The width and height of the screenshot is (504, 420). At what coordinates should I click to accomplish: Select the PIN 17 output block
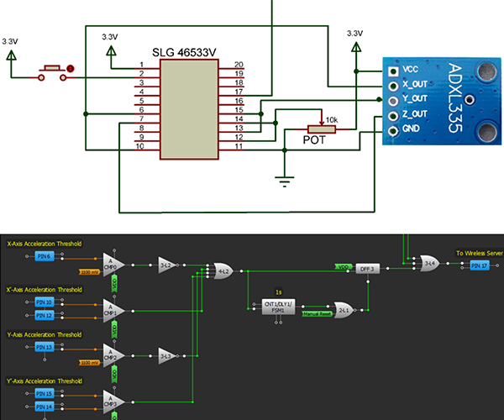coord(480,265)
